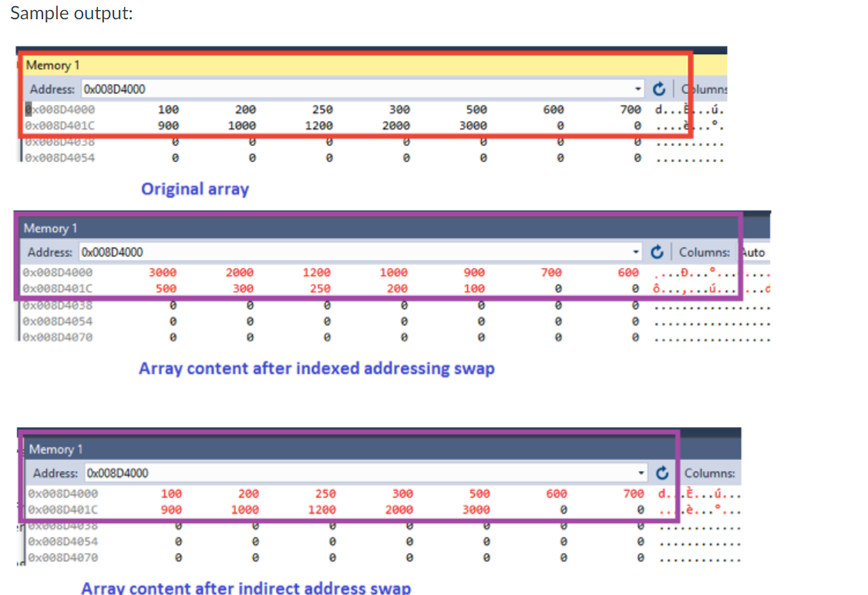Screen dimensions: 868x595
Task: Click the value 100 in the original array
Action: click(x=167, y=109)
